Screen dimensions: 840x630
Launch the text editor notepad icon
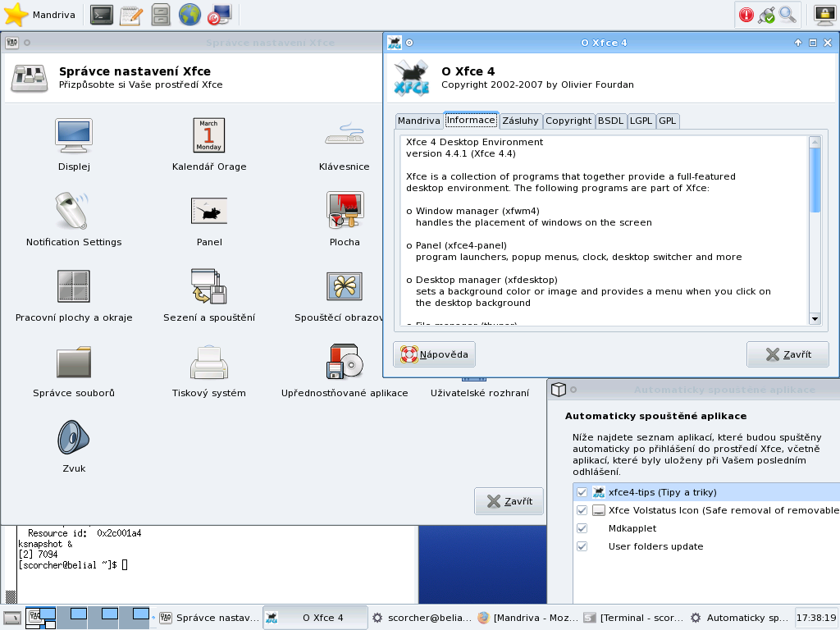tap(131, 15)
